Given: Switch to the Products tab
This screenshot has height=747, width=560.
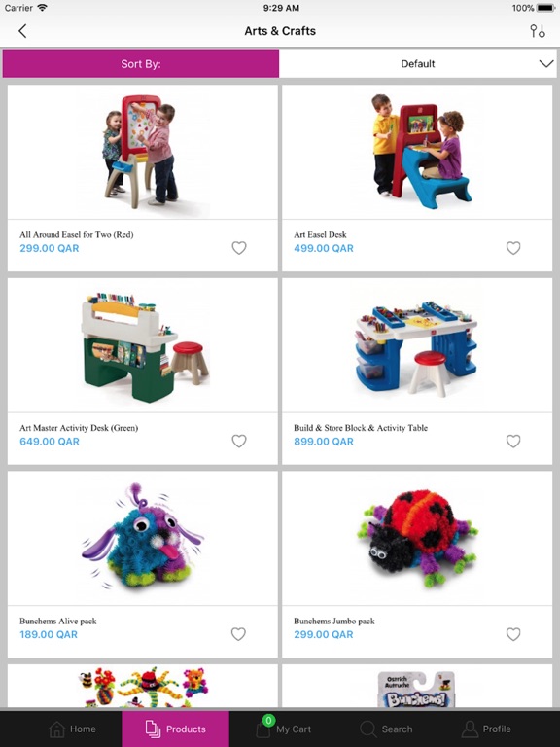Looking at the screenshot, I should (175, 729).
